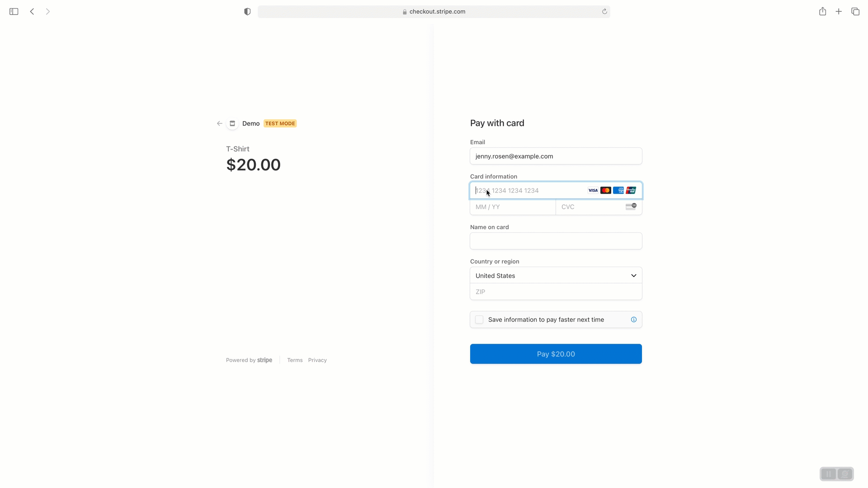Toggle Save information to pay faster next time
This screenshot has height=488, width=868.
click(x=479, y=319)
